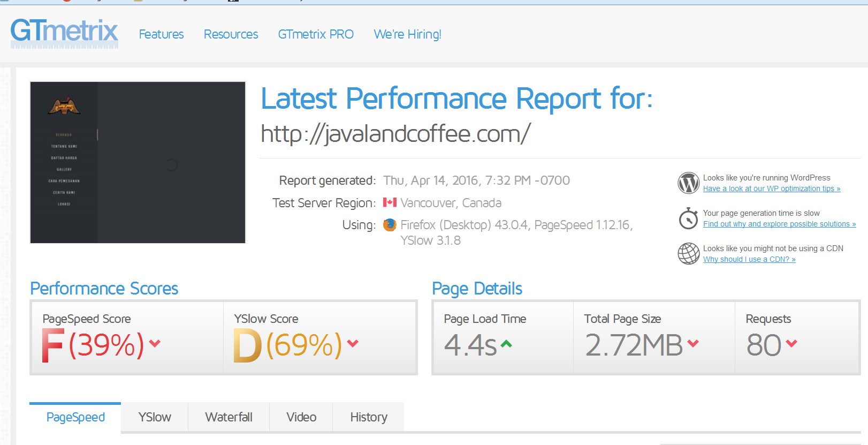Open 'Why should I use a CDN?' link
Image resolution: width=868 pixels, height=445 pixels.
749,259
